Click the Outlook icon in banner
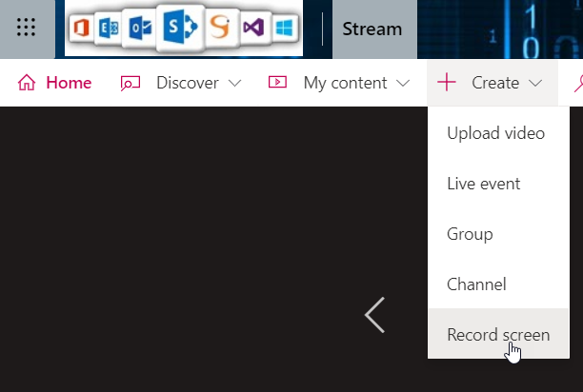Screen dimensions: 583x392 click(x=138, y=29)
